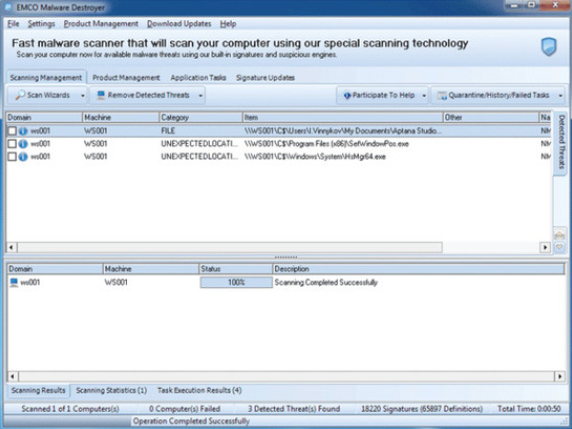This screenshot has height=429, width=572.
Task: Click the Quarantine/History/Failed Tasks icon
Action: tap(442, 96)
